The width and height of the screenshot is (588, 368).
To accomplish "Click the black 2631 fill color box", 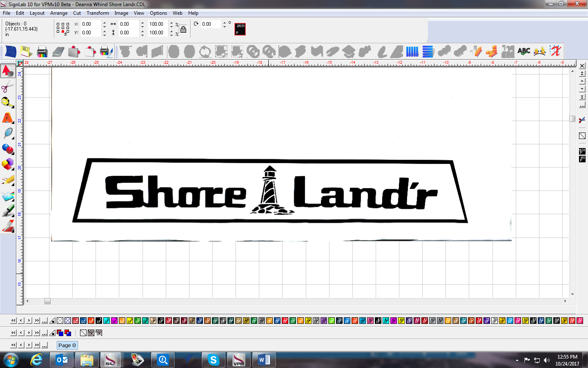I will pos(240,29).
